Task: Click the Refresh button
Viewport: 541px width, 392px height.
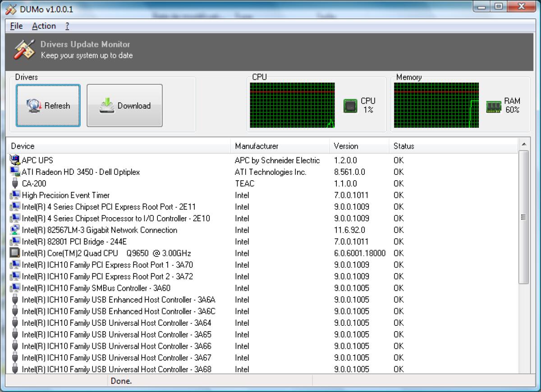Action: point(48,105)
